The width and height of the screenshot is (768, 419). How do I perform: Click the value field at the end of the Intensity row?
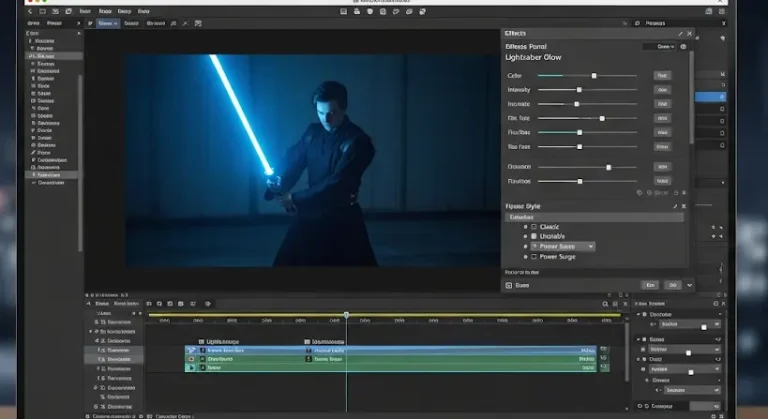point(662,90)
